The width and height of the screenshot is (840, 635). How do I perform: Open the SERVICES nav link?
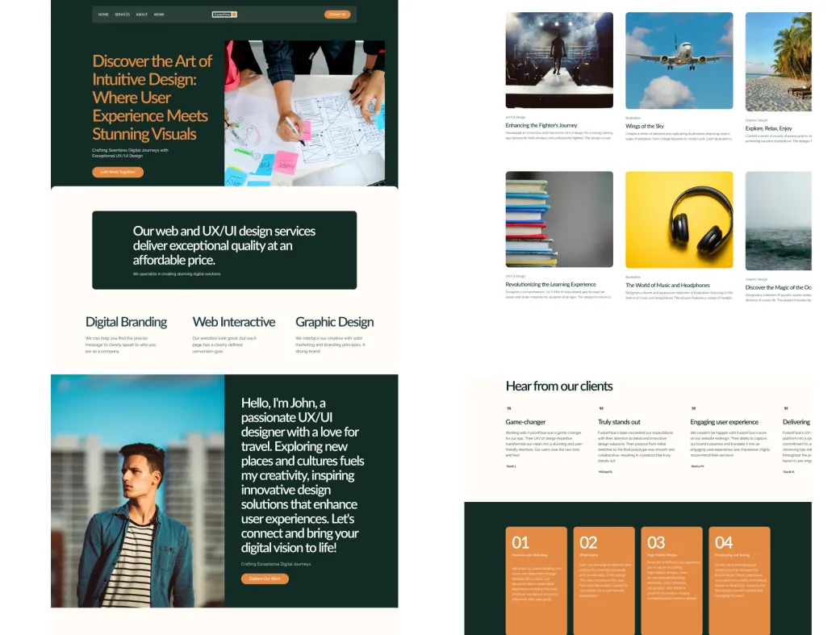[x=122, y=15]
